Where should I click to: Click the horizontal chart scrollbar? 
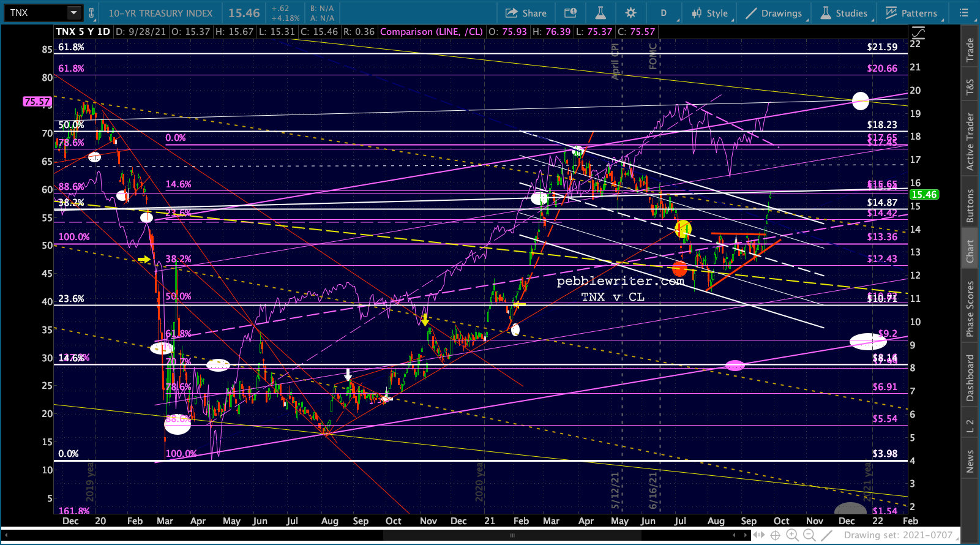pyautogui.click(x=512, y=535)
